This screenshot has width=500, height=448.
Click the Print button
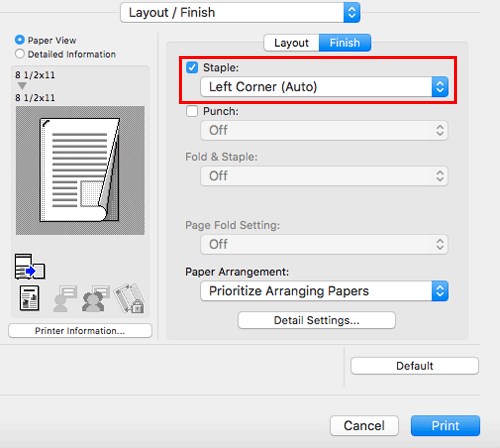(445, 426)
